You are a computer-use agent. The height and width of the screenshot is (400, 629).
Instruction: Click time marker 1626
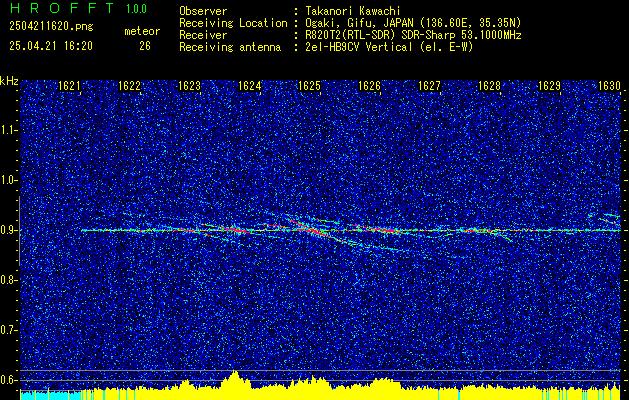coord(369,86)
